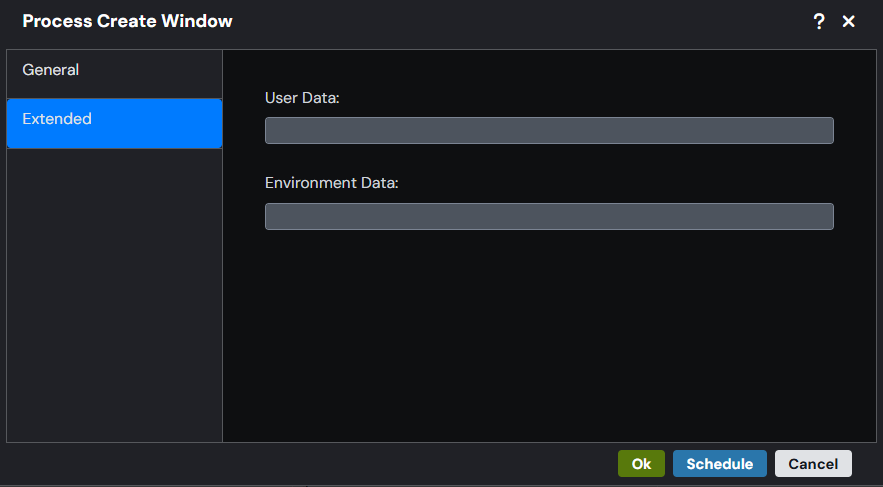Click the User Data input field
This screenshot has height=487, width=883.
tap(549, 131)
